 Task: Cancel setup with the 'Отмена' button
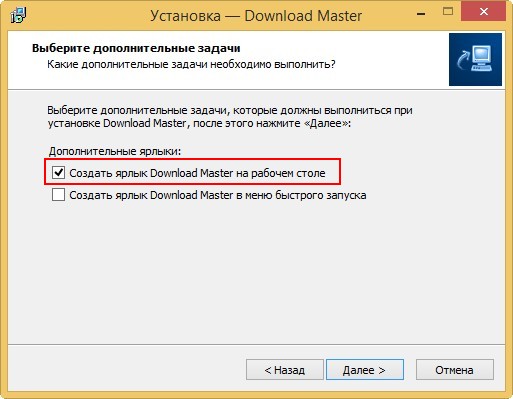pos(455,370)
